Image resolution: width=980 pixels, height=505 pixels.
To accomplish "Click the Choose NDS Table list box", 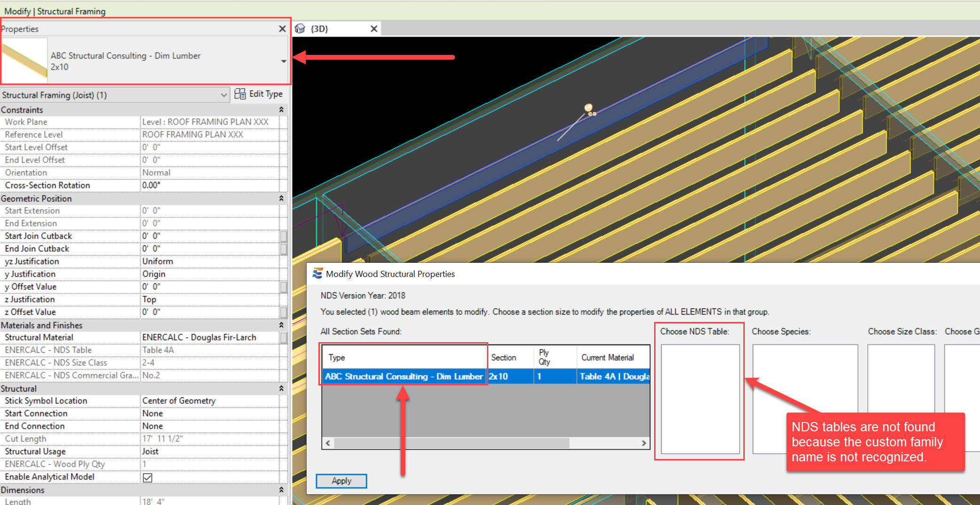I will (700, 399).
